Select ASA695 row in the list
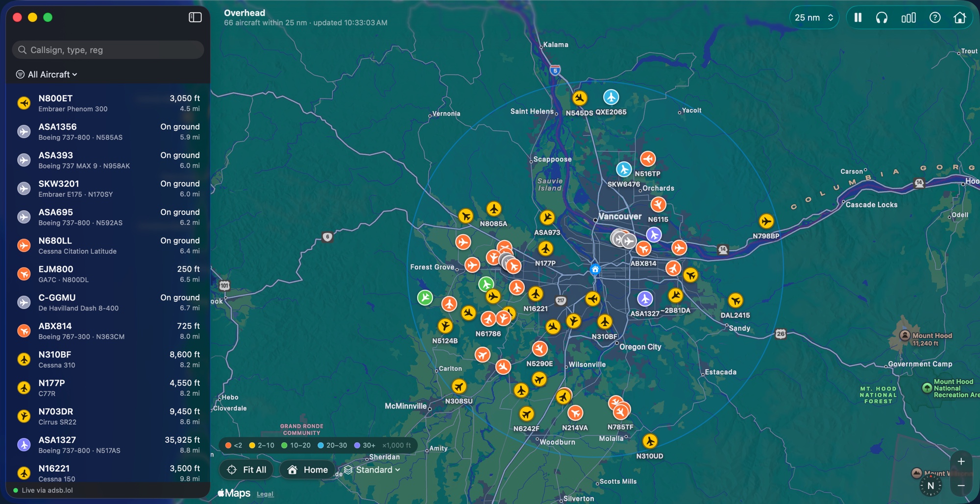This screenshot has width=980, height=504. click(108, 217)
